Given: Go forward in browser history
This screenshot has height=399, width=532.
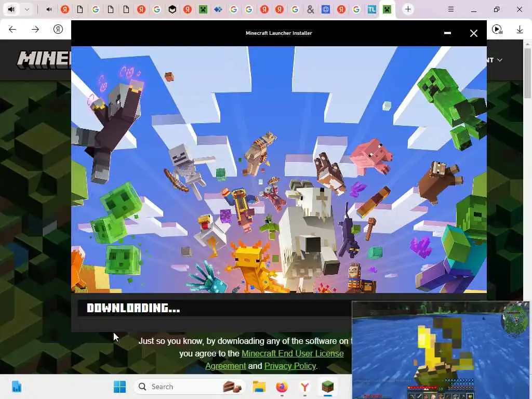Looking at the screenshot, I should click(35, 30).
